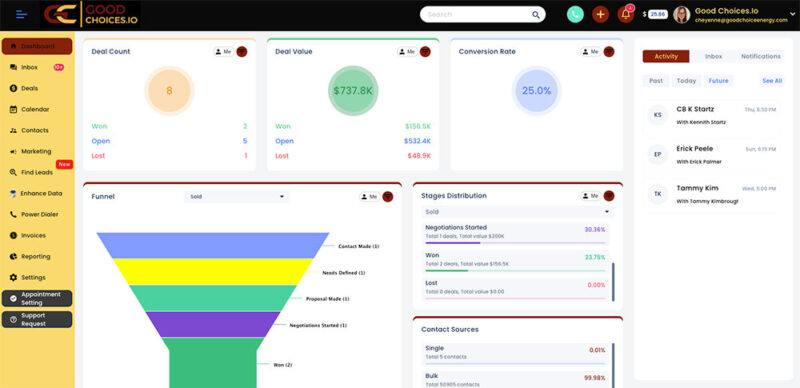Click the Reporting pie chart icon
This screenshot has height=388, width=800.
pos(13,256)
